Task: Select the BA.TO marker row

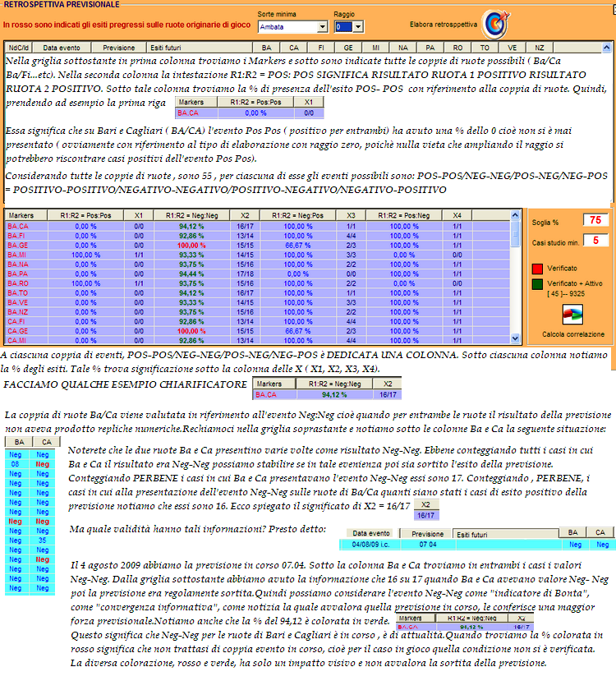Action: point(258,293)
